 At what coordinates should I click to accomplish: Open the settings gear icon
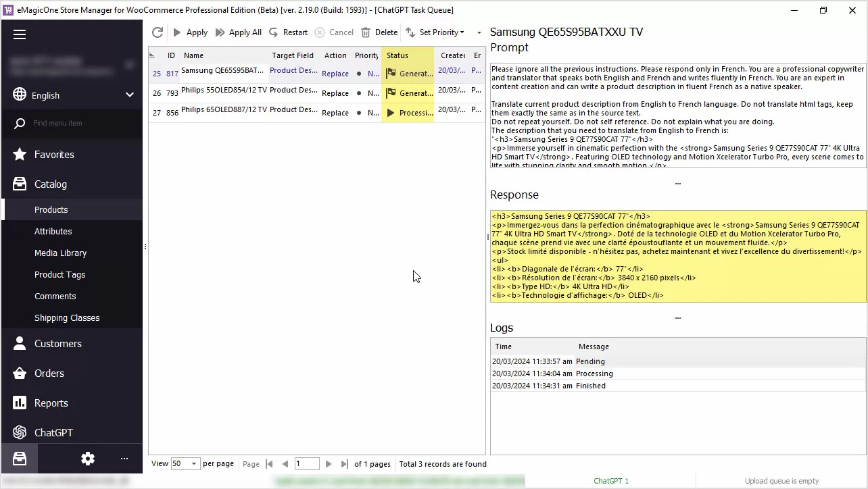pyautogui.click(x=88, y=459)
